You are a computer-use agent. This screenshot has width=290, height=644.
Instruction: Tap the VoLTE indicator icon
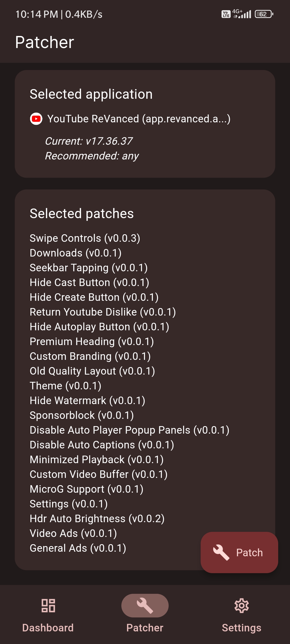[x=226, y=14]
